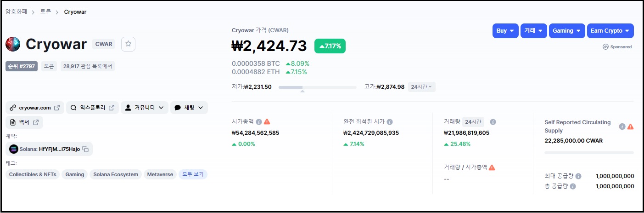
Task: Expand the 커뮤니티 menu
Action: (x=144, y=108)
